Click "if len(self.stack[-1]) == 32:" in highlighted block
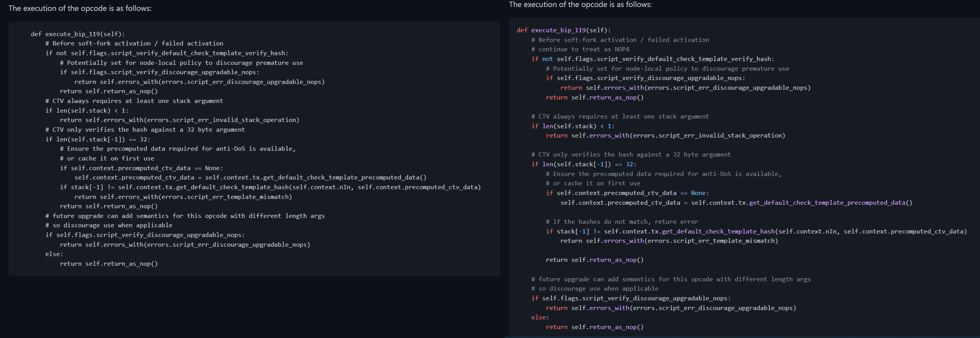Viewport: 980px width, 338px height. (x=584, y=164)
